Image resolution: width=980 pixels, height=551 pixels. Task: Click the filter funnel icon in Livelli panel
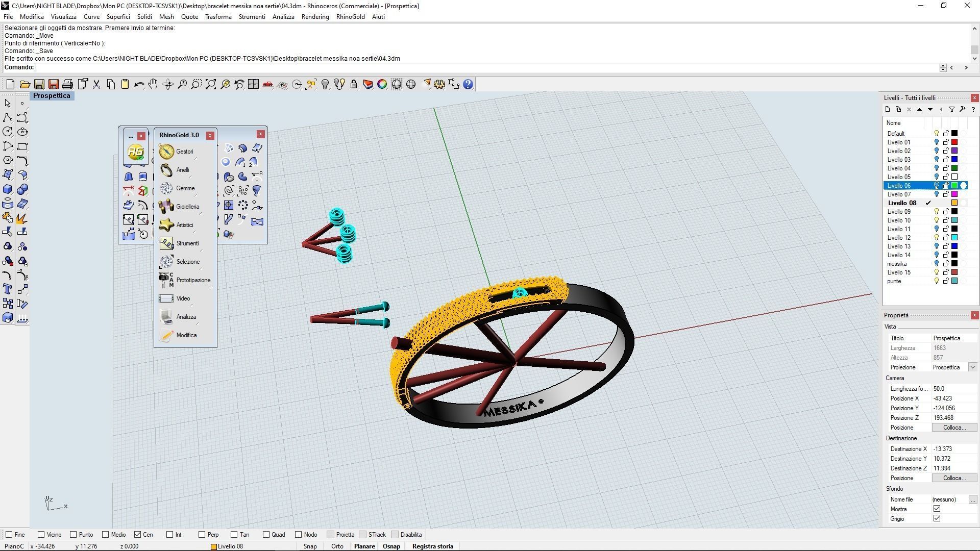(x=951, y=109)
